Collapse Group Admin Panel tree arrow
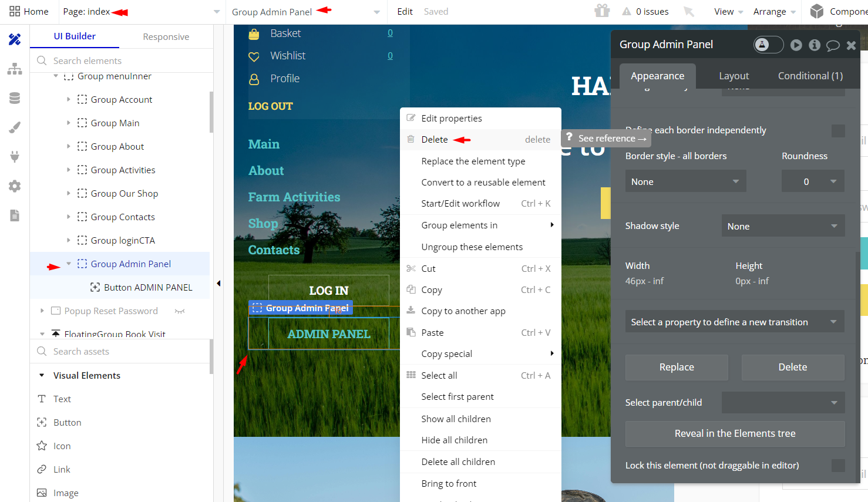This screenshot has width=868, height=502. coord(69,264)
